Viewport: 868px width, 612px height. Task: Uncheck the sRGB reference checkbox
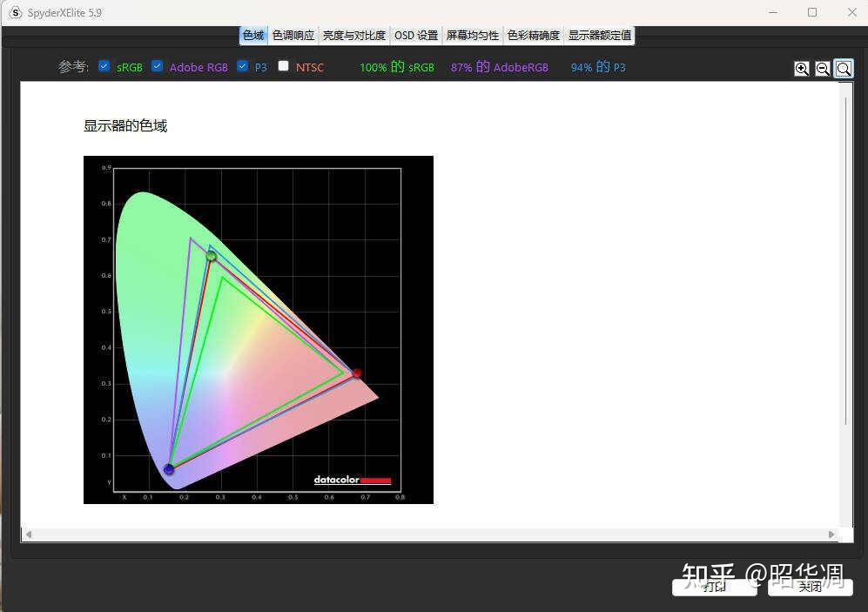[104, 66]
